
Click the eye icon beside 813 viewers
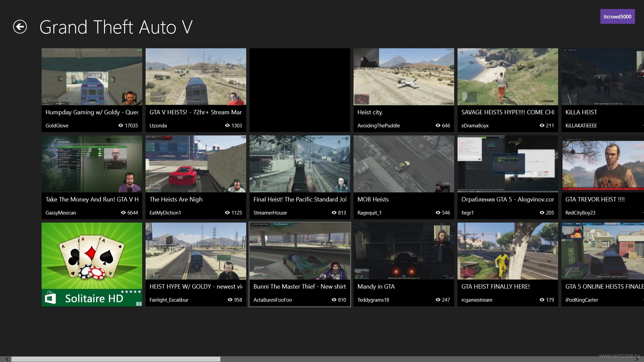(x=334, y=213)
